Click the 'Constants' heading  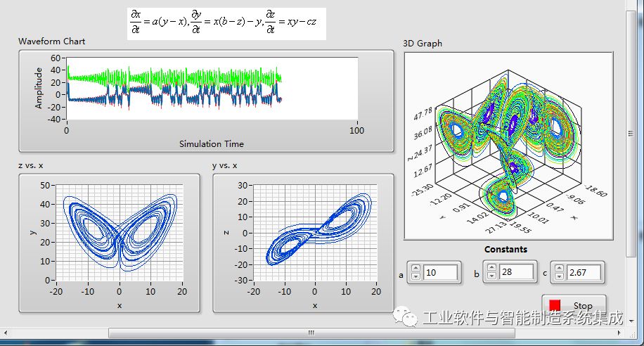coord(505,249)
